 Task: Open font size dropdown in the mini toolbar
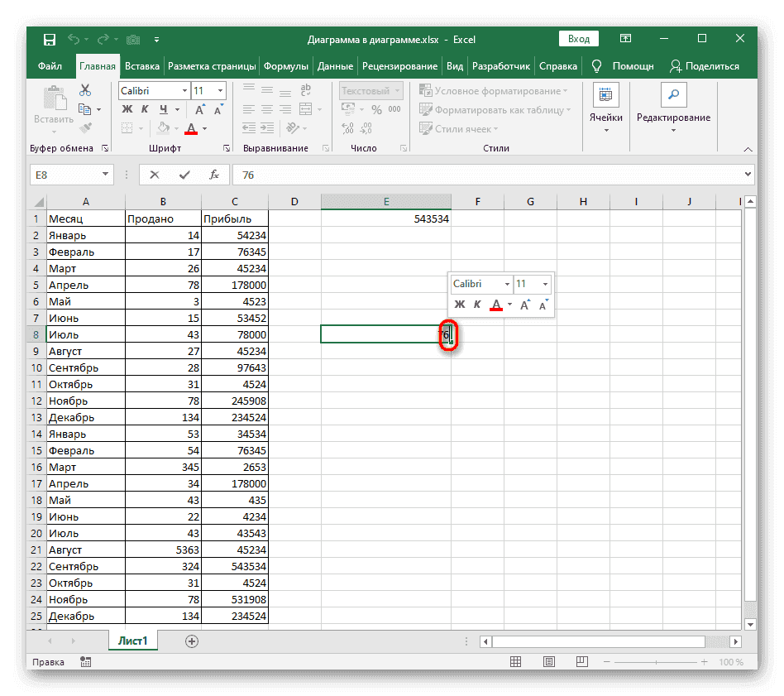(545, 284)
